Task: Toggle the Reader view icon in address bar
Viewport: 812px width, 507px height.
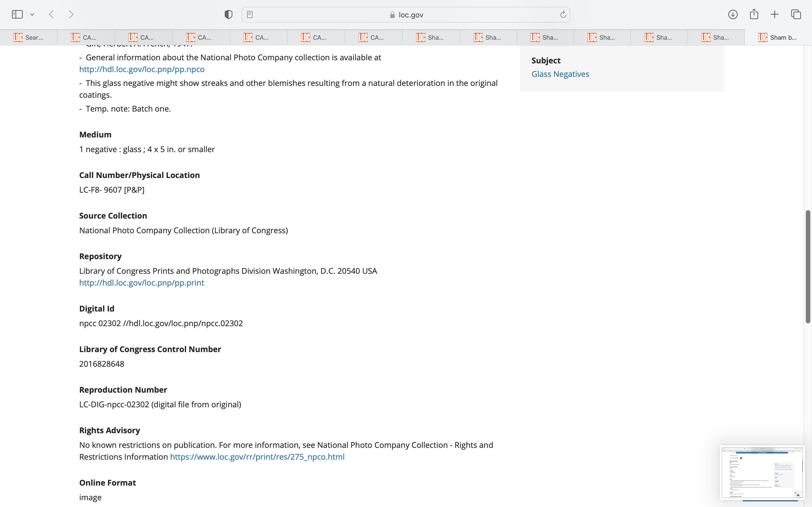Action: coord(250,14)
